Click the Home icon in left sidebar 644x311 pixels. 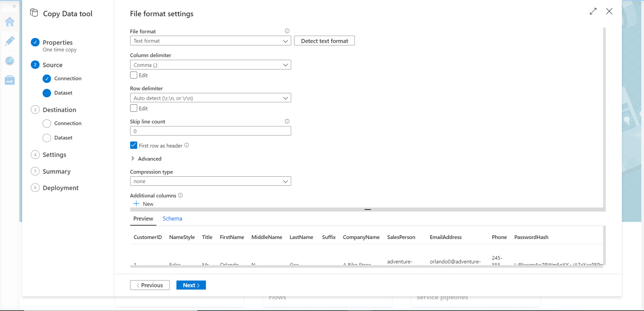coord(10,22)
